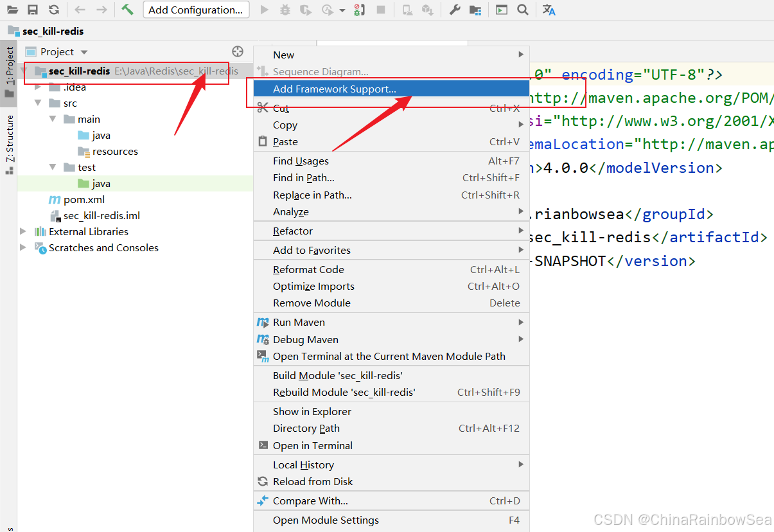Open the Add Configuration... dropdown
Image resolution: width=774 pixels, height=532 pixels.
pyautogui.click(x=195, y=10)
